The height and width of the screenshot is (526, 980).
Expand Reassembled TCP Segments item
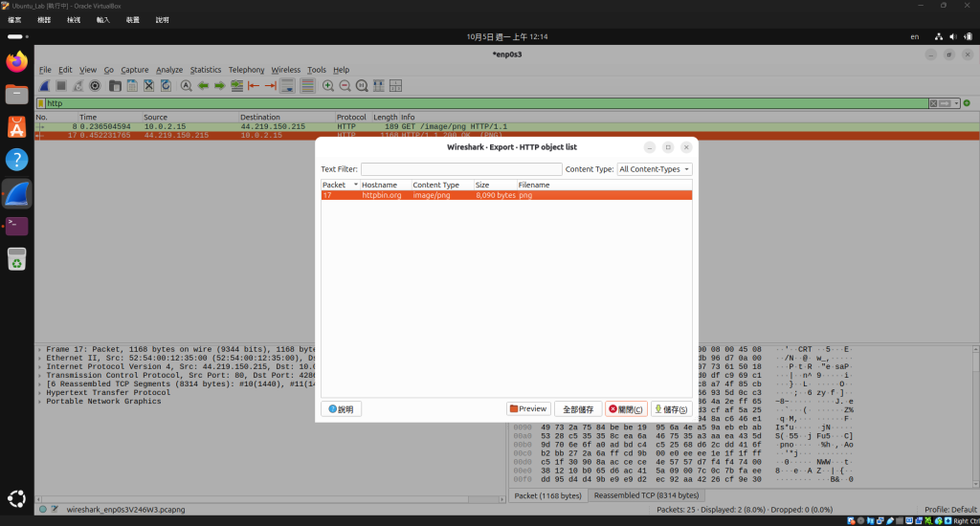point(40,384)
